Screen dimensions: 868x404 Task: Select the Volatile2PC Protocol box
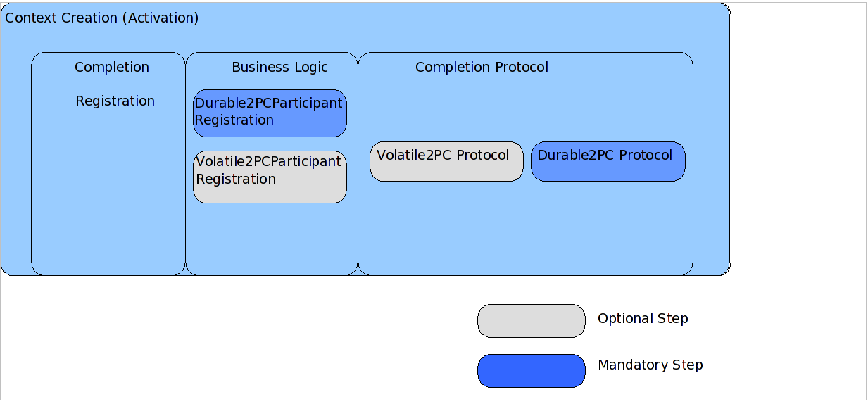[x=446, y=162]
